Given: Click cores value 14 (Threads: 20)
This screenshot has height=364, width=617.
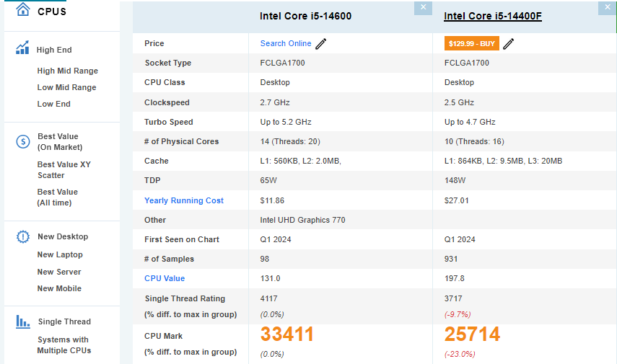Looking at the screenshot, I should click(x=290, y=141).
